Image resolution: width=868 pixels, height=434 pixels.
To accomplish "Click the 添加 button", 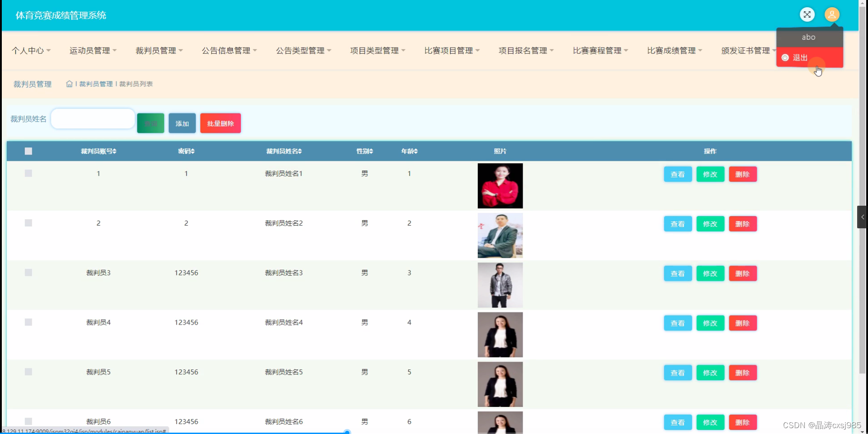I will [182, 123].
